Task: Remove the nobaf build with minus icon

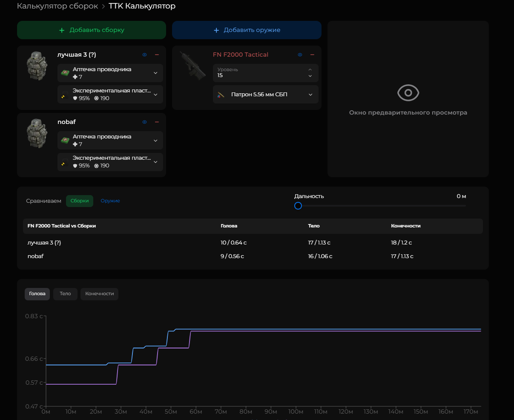Action: [157, 122]
